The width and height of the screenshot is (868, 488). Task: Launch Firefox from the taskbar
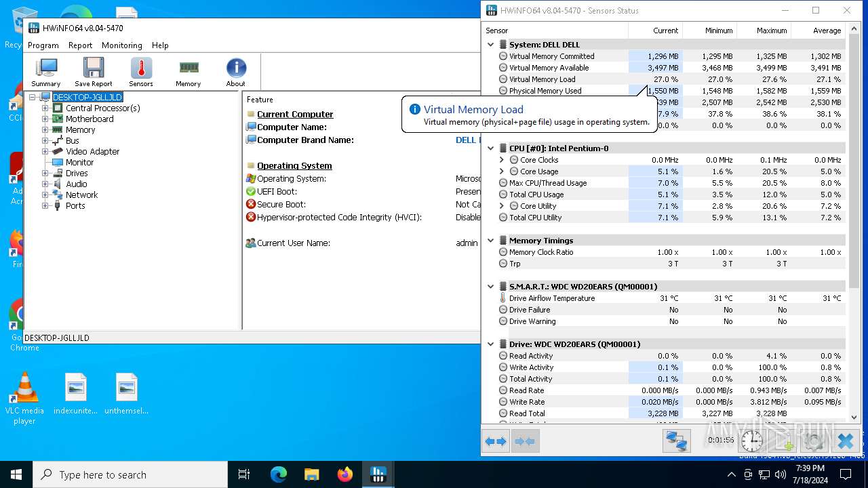pyautogui.click(x=345, y=474)
